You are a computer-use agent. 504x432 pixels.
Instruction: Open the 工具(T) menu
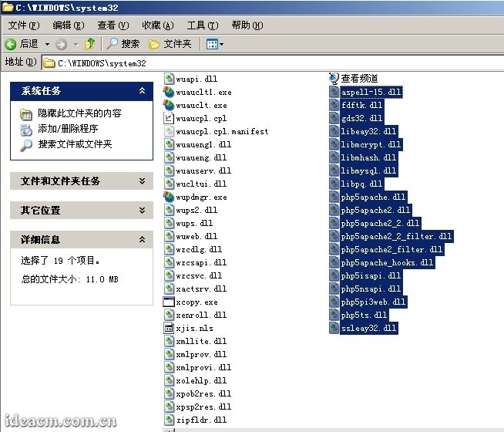pyautogui.click(x=202, y=25)
